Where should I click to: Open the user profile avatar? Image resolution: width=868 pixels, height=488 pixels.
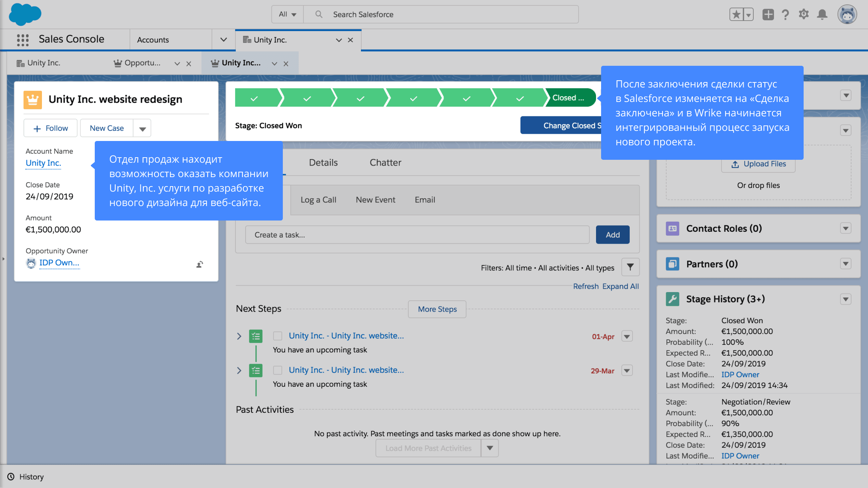[847, 14]
